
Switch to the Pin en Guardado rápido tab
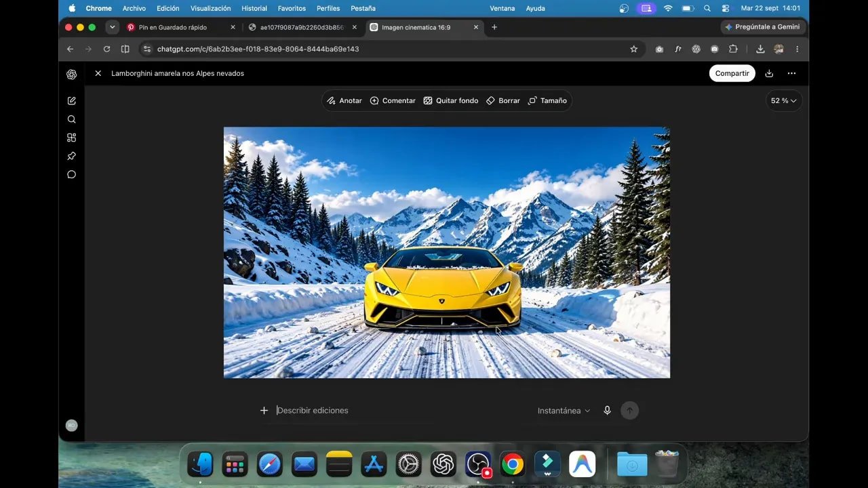[181, 27]
